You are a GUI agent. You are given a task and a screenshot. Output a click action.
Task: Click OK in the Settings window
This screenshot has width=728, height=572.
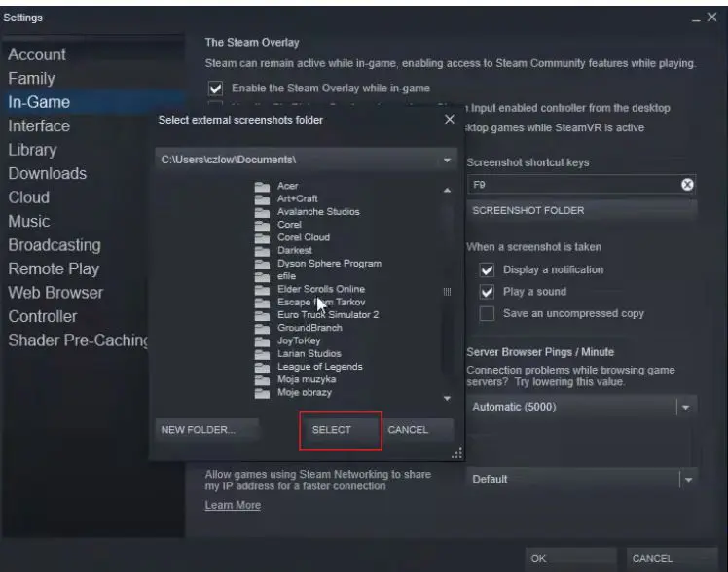tap(571, 559)
